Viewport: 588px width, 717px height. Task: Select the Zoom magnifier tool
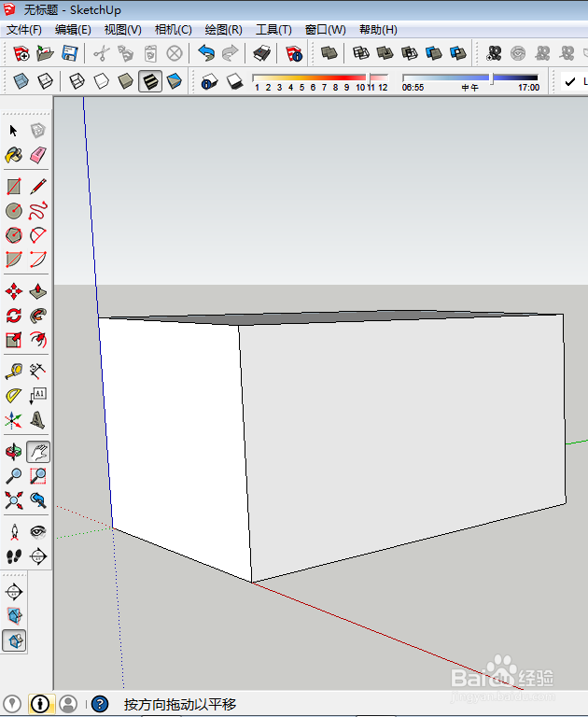point(14,476)
